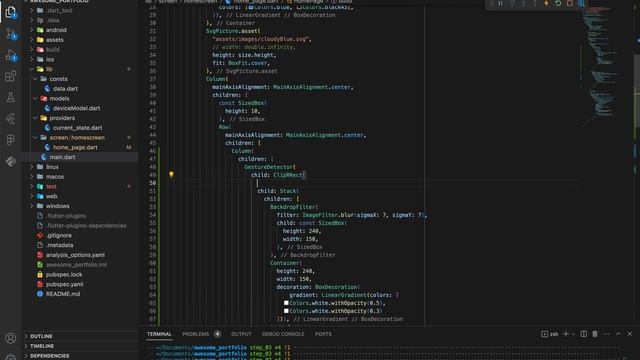The width and height of the screenshot is (640, 360).
Task: Collapse the models folder
Action: click(x=36, y=98)
